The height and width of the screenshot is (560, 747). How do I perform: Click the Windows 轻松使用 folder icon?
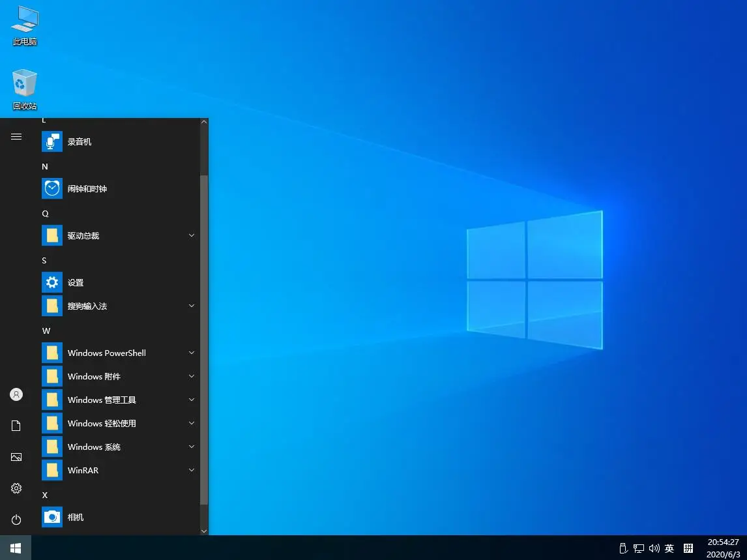(52, 423)
